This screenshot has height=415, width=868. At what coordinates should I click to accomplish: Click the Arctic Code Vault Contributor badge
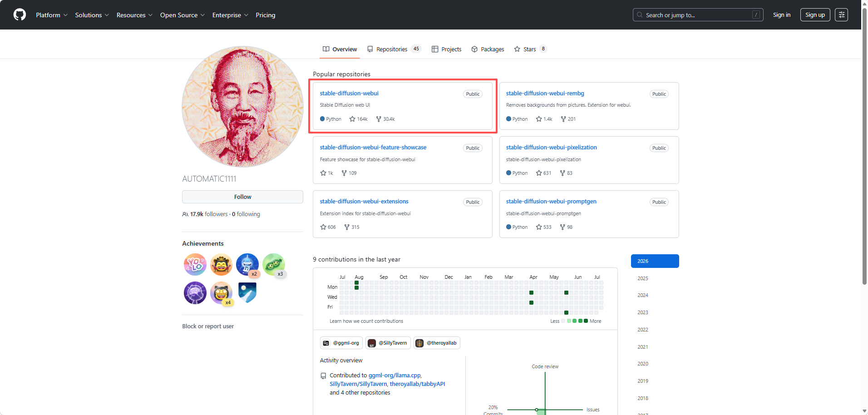point(247,293)
